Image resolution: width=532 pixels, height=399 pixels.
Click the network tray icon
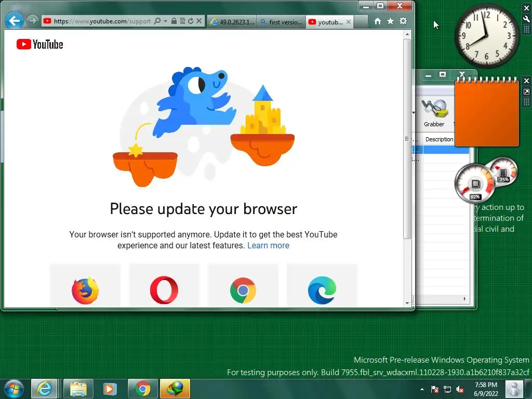447,389
